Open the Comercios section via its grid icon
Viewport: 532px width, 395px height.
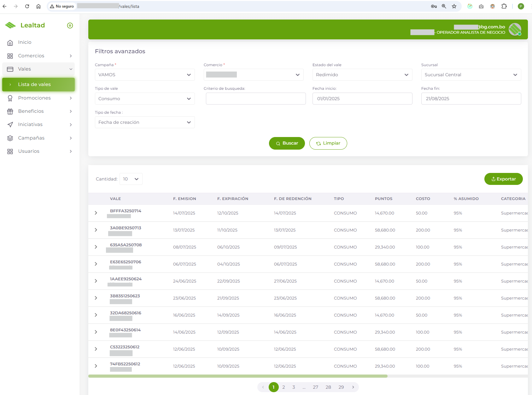coord(10,55)
